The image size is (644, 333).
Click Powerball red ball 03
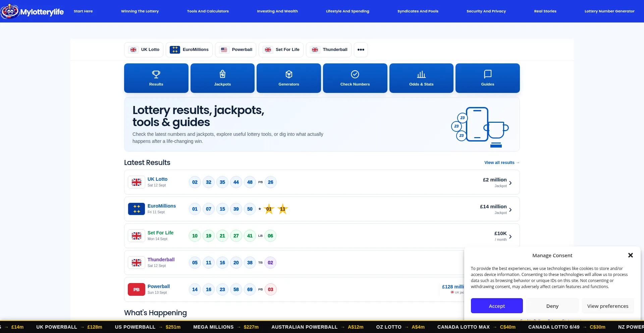coord(270,289)
